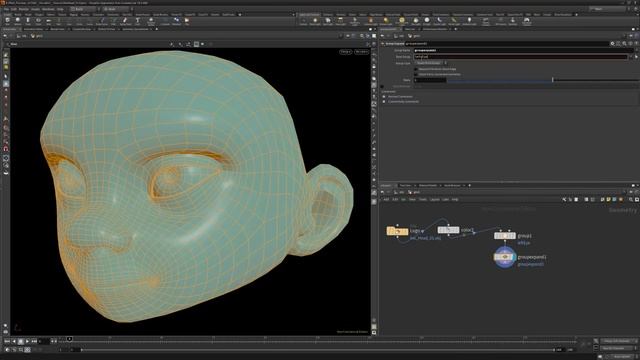Add an Ambient Light from the shelf
640x360 pixels.
point(469,21)
